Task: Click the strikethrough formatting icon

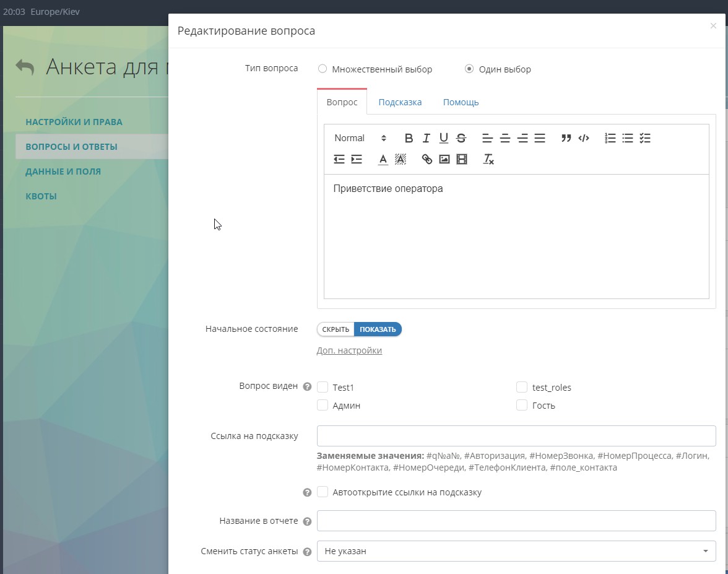Action: tap(461, 138)
